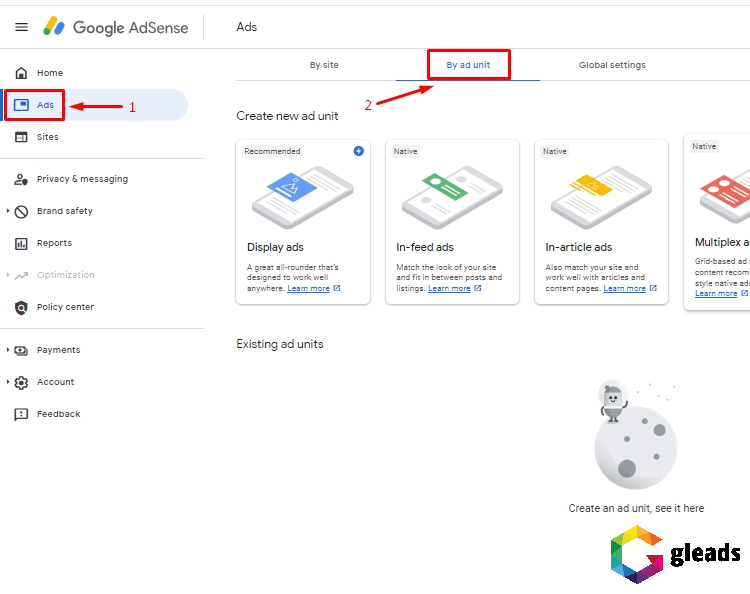This screenshot has width=750, height=594.
Task: Create an In-feed ads unit
Action: (452, 222)
